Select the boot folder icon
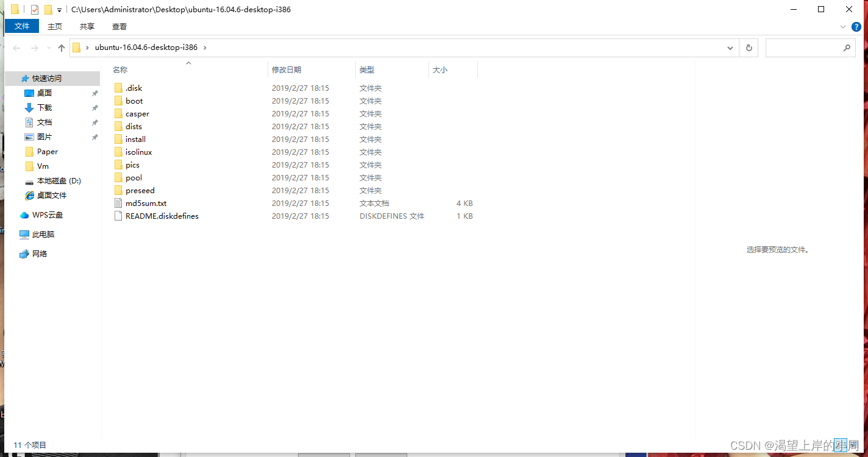The height and width of the screenshot is (457, 868). pyautogui.click(x=118, y=101)
